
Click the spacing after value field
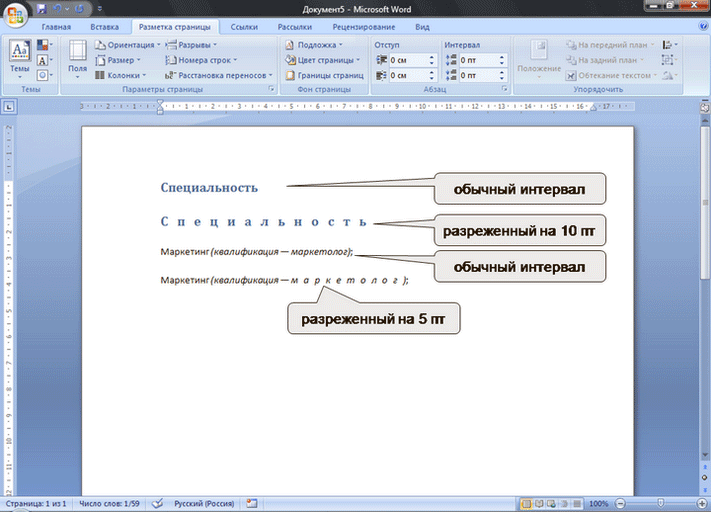coord(478,75)
